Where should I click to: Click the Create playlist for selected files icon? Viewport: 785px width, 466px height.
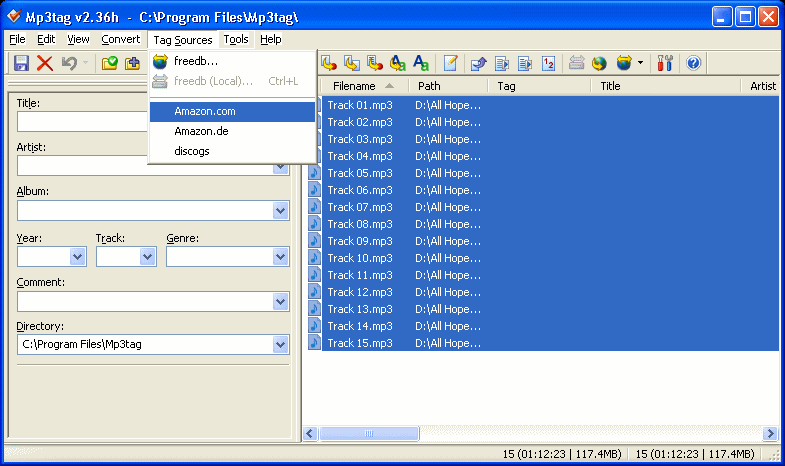[x=525, y=63]
